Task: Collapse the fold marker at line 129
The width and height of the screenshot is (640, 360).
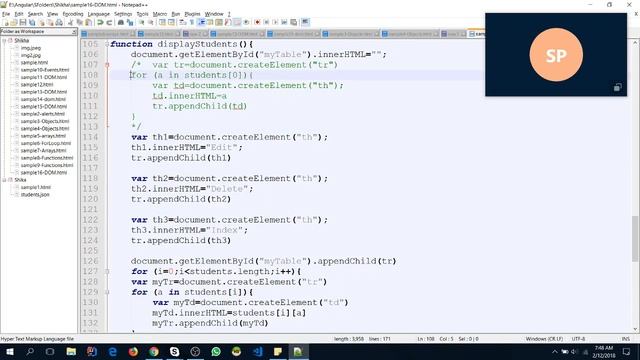Action: click(x=107, y=292)
